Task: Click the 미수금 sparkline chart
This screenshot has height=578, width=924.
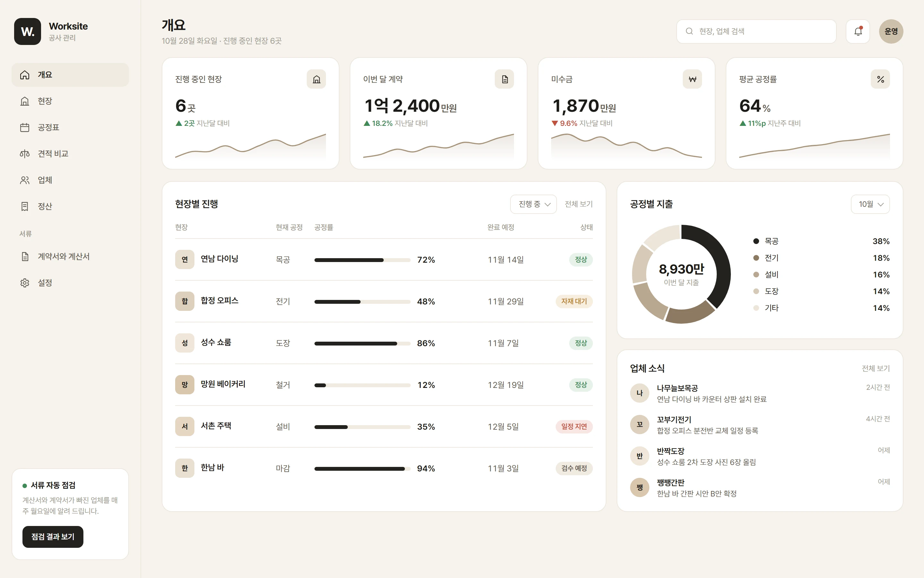Action: coord(626,146)
